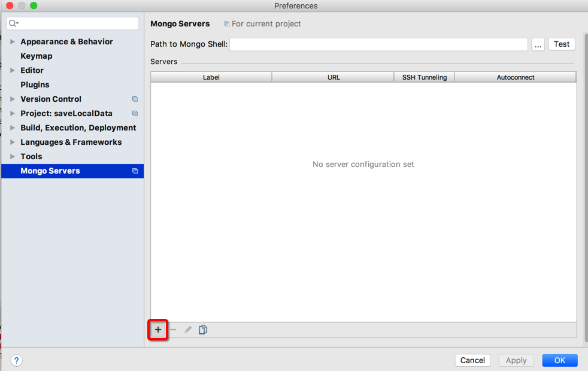Select Version Control settings entry
The image size is (588, 371).
tap(51, 99)
